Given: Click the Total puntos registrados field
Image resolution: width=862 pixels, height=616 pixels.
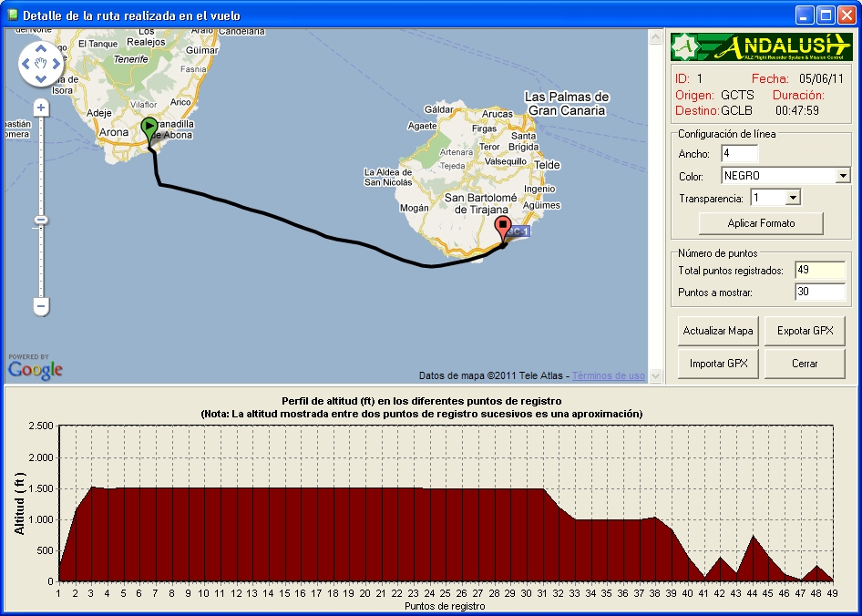Looking at the screenshot, I should [820, 270].
